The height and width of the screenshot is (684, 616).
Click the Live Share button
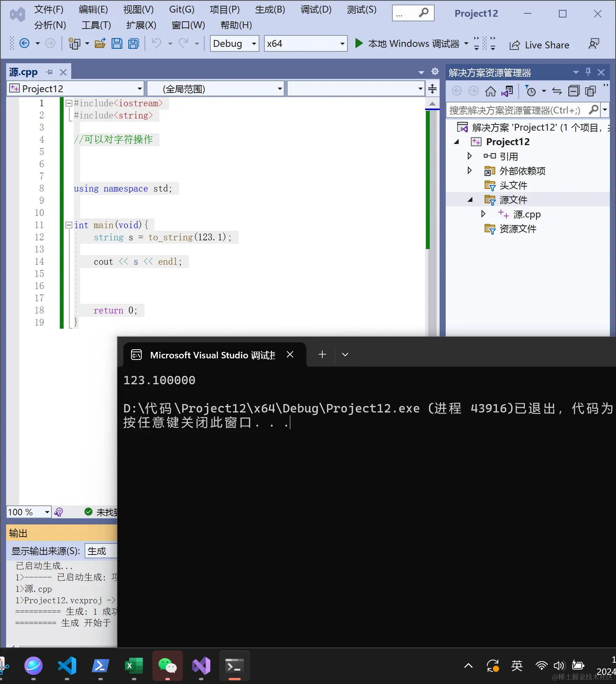point(539,45)
